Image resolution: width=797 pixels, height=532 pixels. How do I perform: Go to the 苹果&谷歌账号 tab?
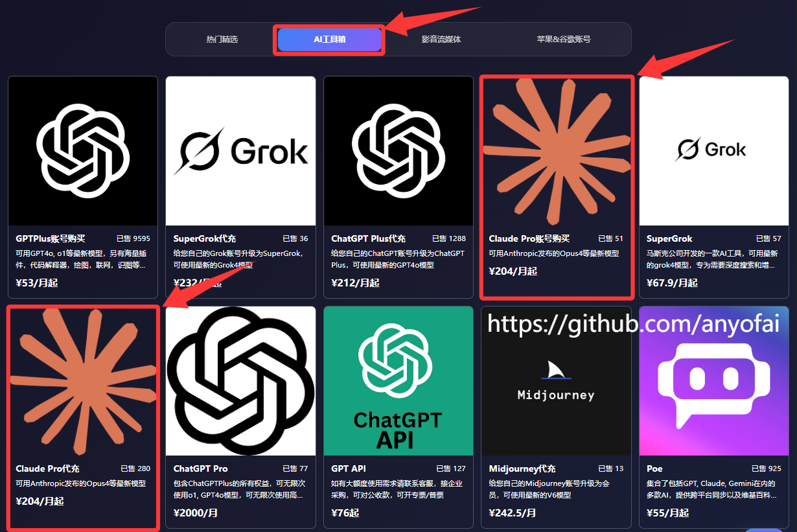pyautogui.click(x=563, y=40)
